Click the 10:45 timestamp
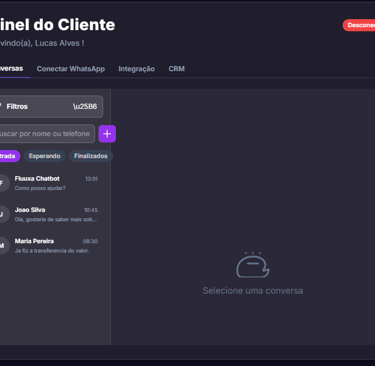The height and width of the screenshot is (366, 375). pos(91,210)
